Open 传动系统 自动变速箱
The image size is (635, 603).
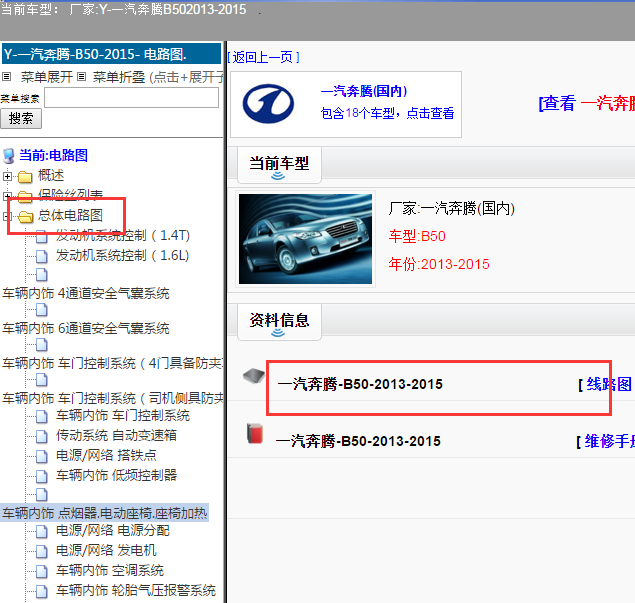116,435
